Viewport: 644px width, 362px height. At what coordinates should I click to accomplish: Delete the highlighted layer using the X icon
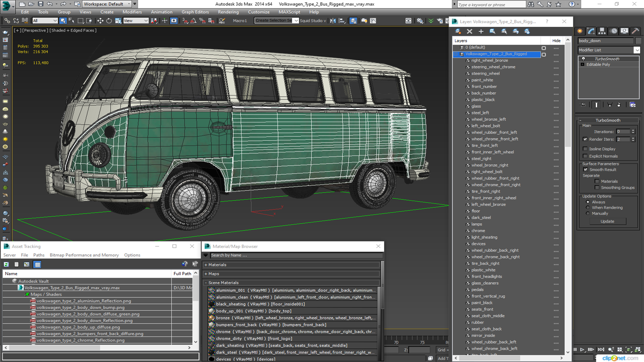469,31
